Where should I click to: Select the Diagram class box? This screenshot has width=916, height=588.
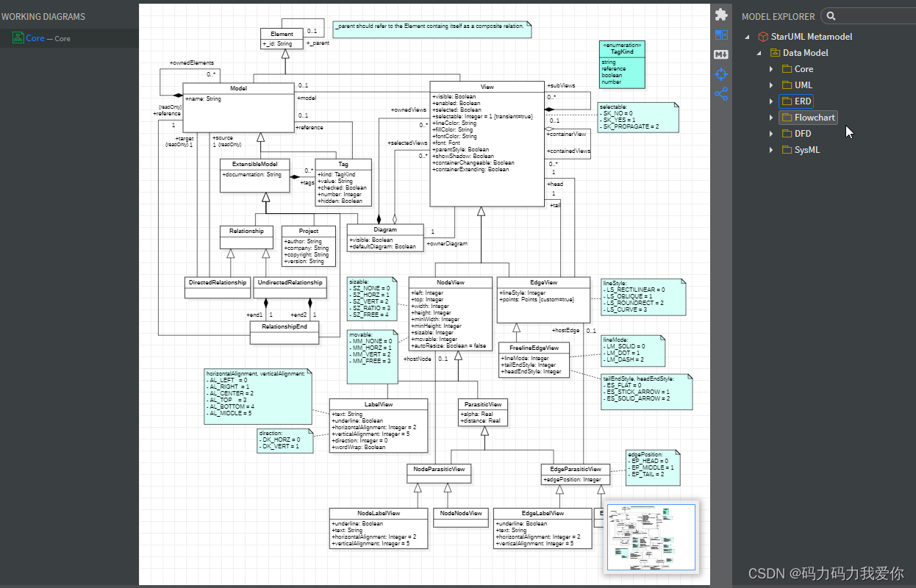tap(385, 237)
